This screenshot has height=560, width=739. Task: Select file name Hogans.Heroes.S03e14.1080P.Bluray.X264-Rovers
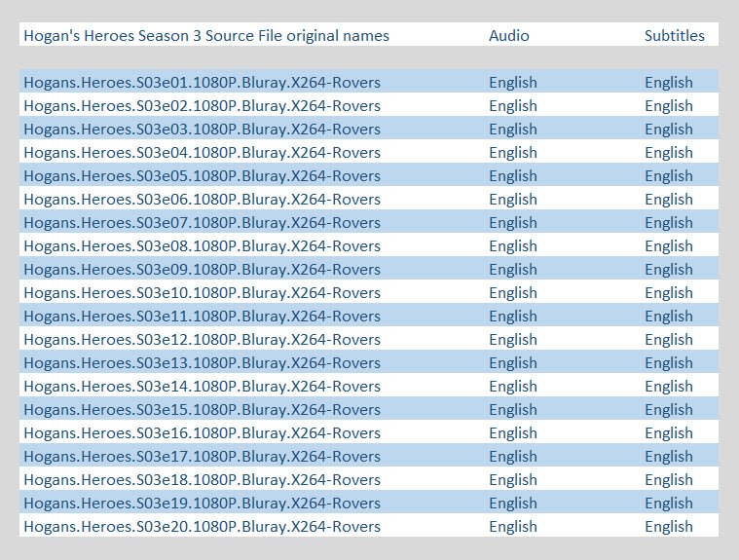click(203, 386)
